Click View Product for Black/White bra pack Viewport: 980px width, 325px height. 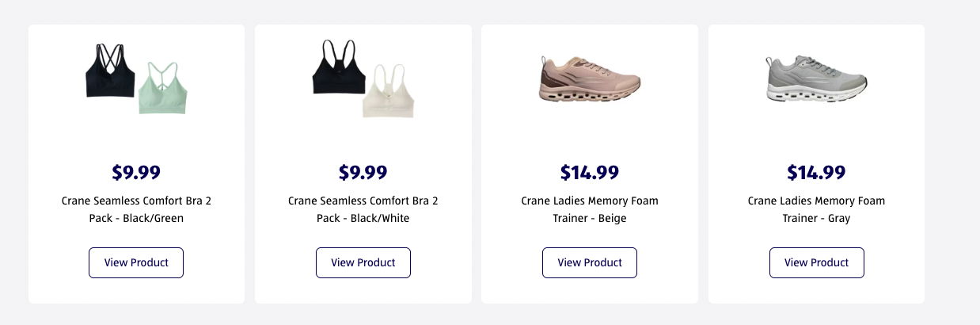[x=363, y=262]
